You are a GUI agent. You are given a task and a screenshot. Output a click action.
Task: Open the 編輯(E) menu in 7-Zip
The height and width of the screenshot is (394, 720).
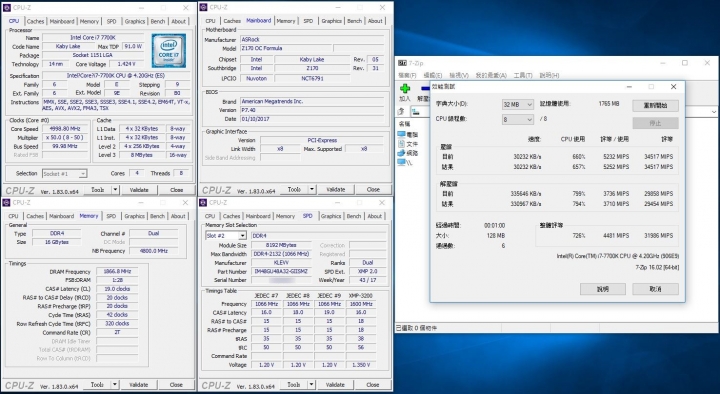point(433,75)
